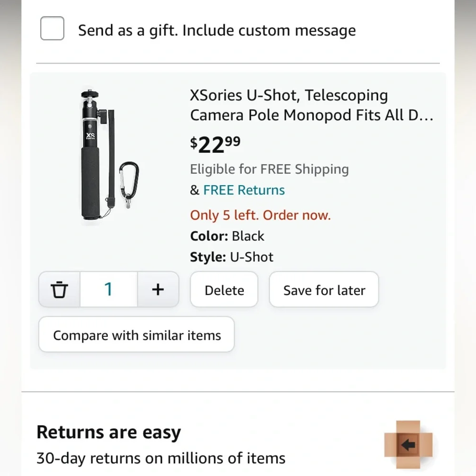Open the Returns are easy heading
The height and width of the screenshot is (476, 476).
tap(109, 432)
